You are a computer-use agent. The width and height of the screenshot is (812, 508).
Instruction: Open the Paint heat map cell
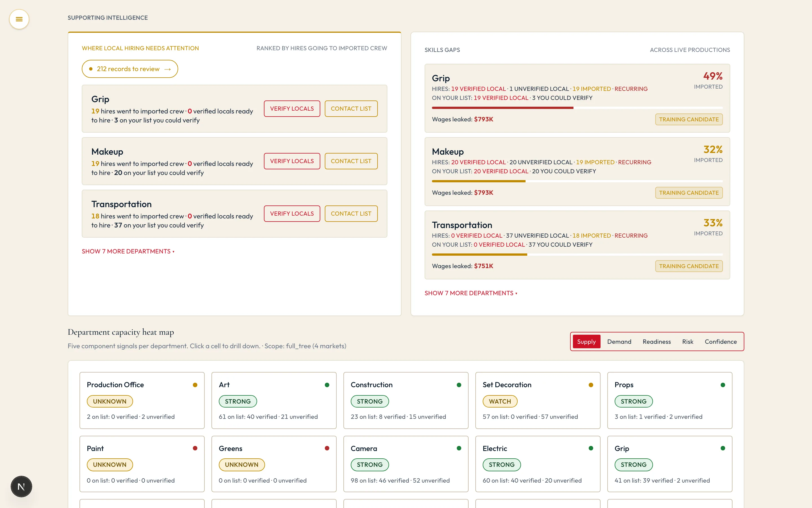click(x=142, y=464)
